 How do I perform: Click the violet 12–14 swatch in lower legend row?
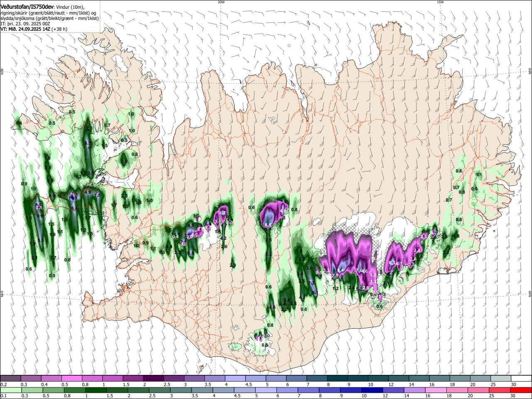click(x=393, y=390)
